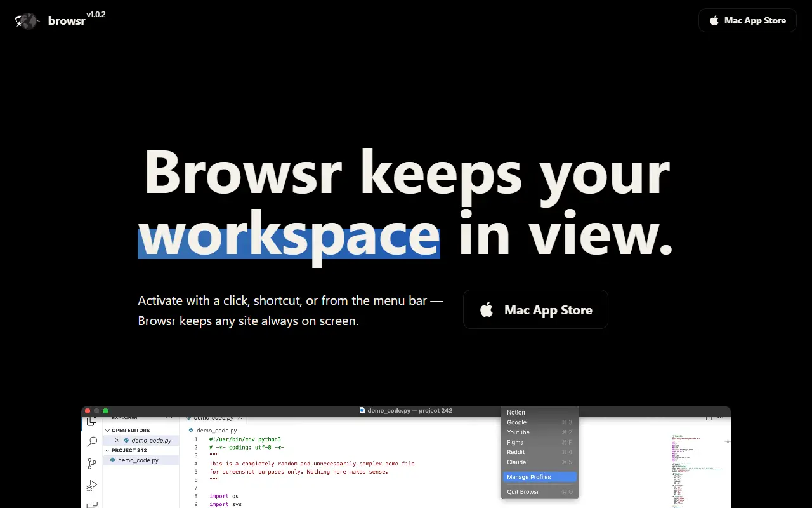Click the "Activate with a click, shortcut" tagline text

tap(291, 311)
